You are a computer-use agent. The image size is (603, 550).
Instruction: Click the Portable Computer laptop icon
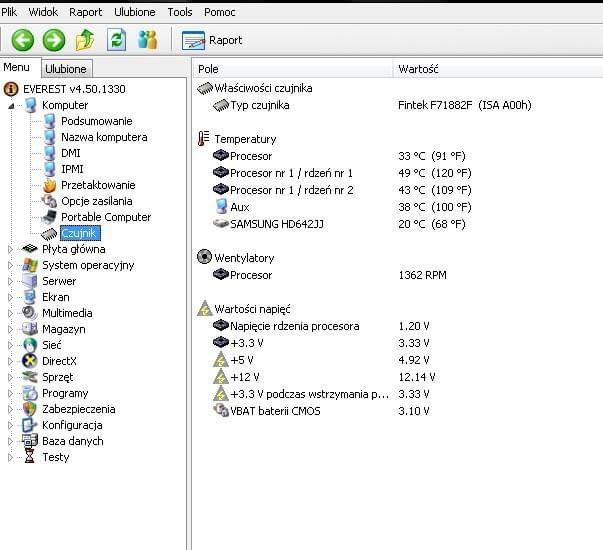(x=49, y=217)
